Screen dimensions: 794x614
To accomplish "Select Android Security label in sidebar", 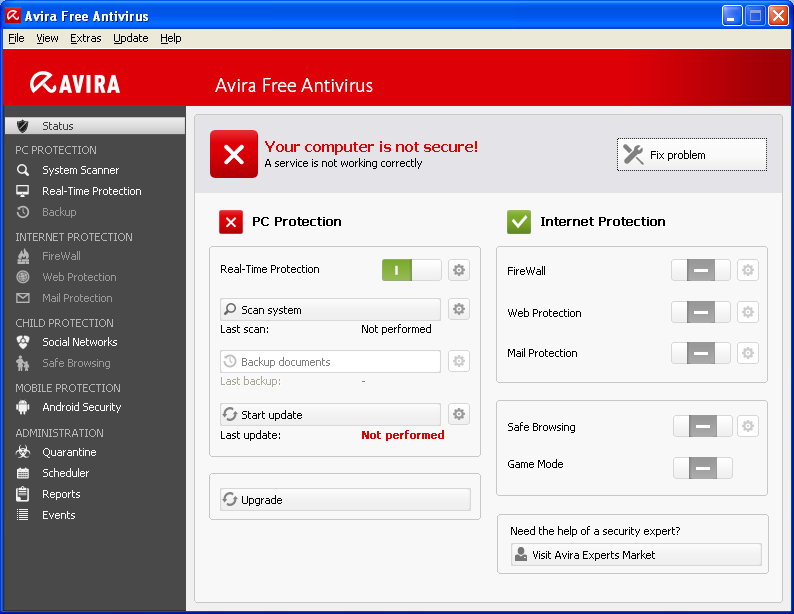I will tap(82, 407).
